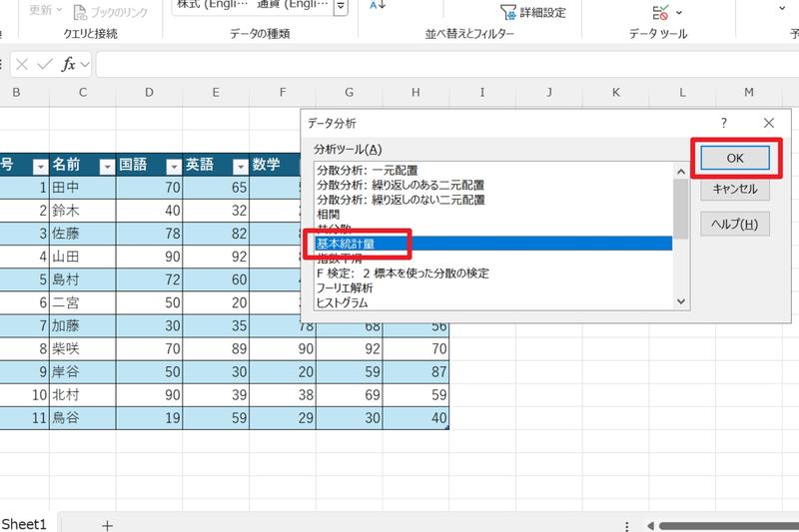Select the 通貨 (English) data type
This screenshot has width=799, height=532.
coord(293,5)
